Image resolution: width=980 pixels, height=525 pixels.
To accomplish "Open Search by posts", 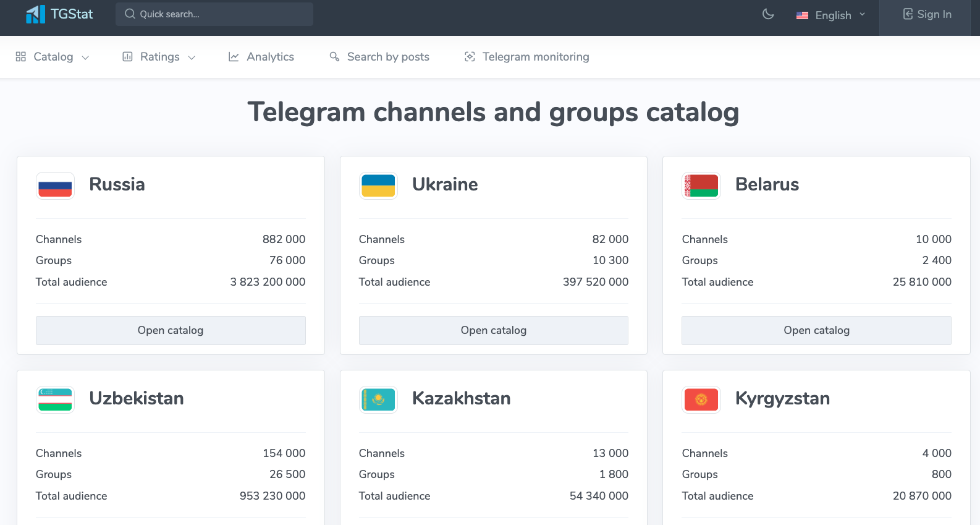I will click(x=379, y=57).
